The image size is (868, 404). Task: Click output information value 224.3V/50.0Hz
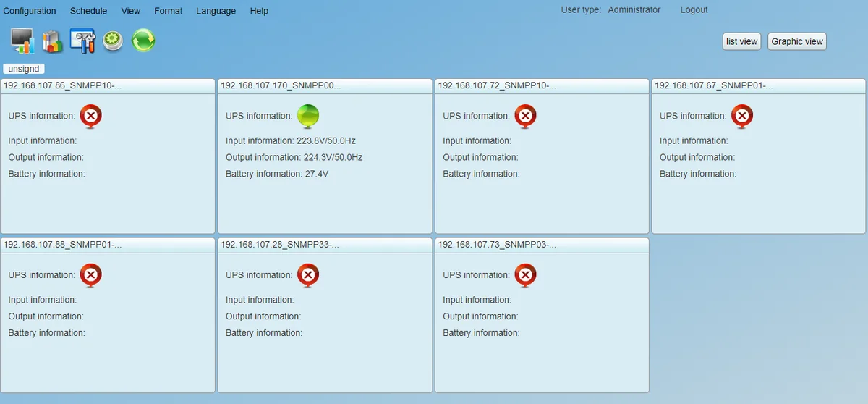(x=333, y=158)
